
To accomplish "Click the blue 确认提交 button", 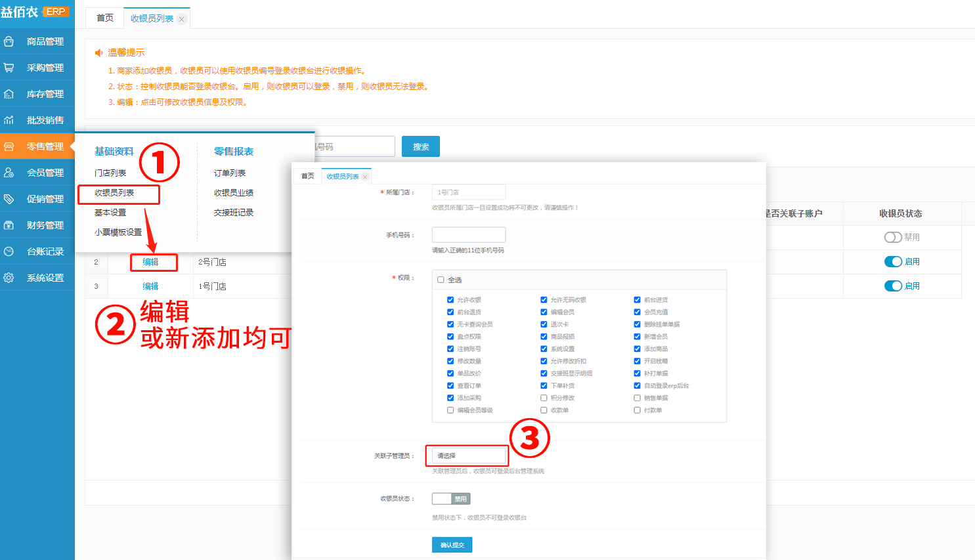I will pos(452,545).
